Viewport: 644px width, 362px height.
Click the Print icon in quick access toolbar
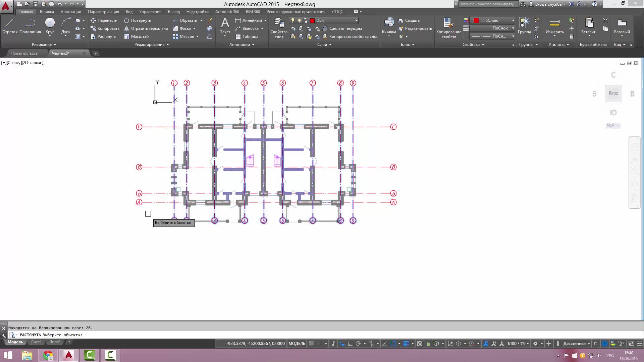(51, 4)
